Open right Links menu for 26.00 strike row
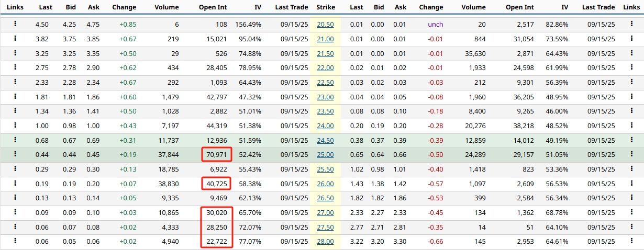 pyautogui.click(x=631, y=184)
